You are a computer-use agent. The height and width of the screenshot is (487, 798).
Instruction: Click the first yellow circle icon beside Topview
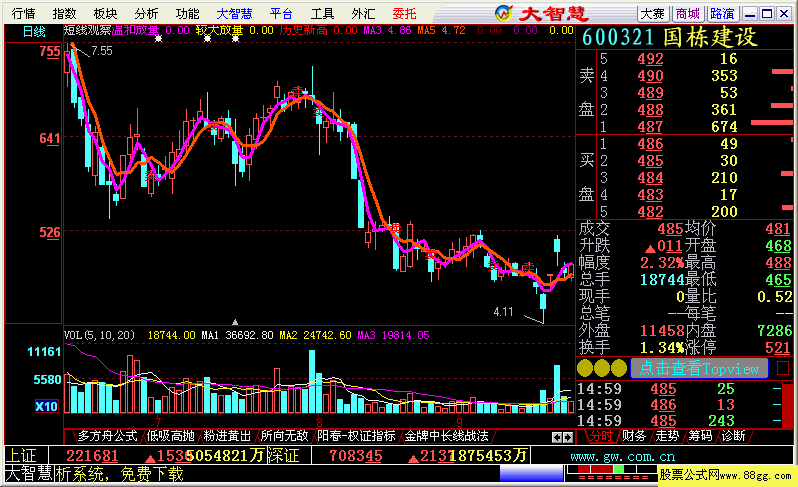585,368
